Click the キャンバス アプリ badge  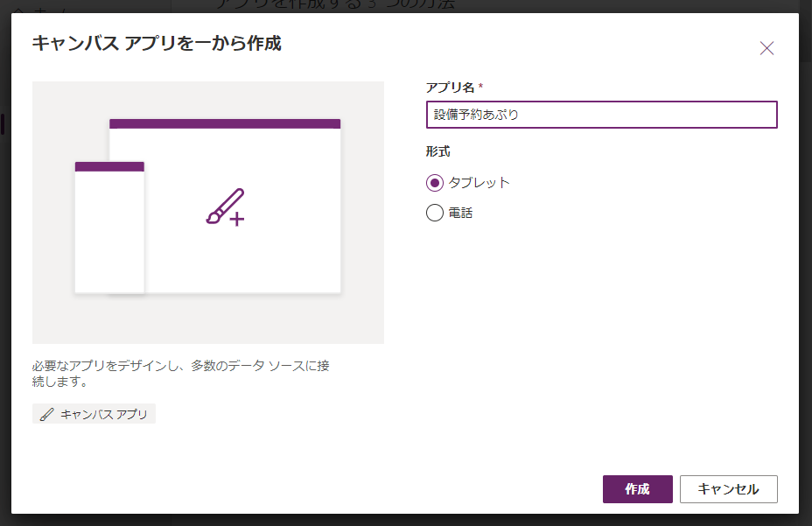point(94,413)
